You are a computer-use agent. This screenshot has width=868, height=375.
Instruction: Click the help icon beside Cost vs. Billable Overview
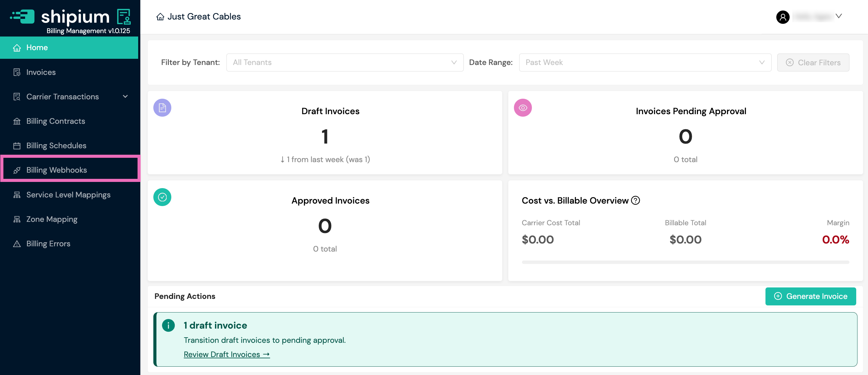pos(635,200)
